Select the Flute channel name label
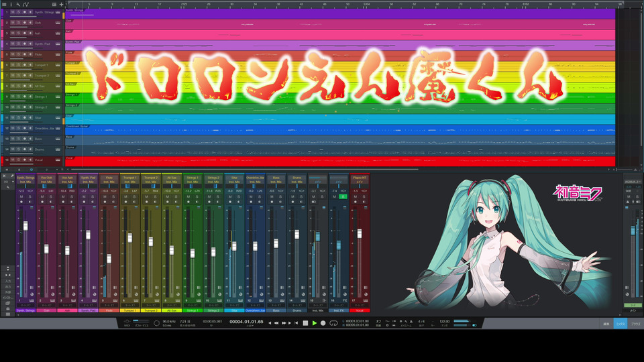Screen dimensions: 644x362 pos(109,310)
